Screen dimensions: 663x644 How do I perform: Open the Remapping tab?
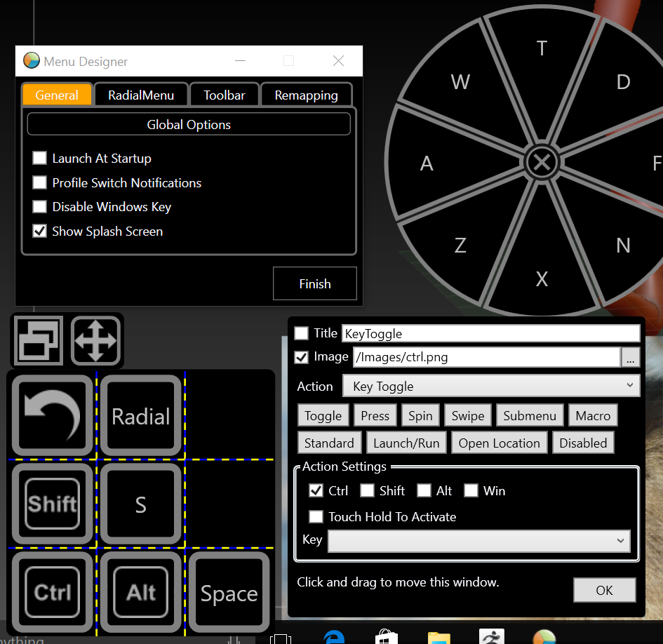click(306, 95)
